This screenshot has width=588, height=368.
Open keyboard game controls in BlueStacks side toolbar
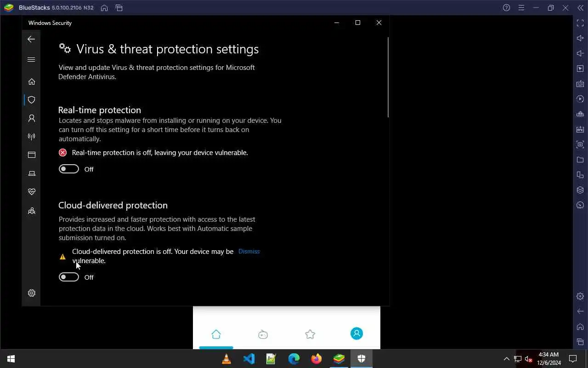580,84
